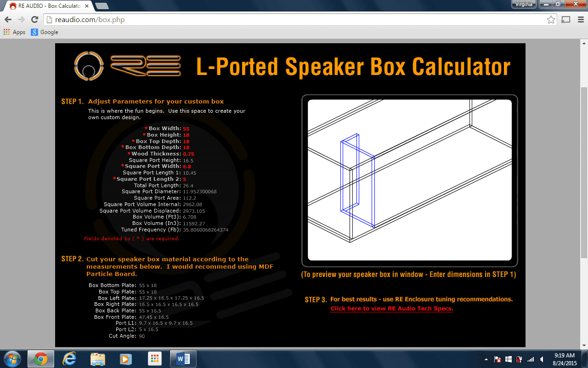Click the page vertical scrollbar thumb
The width and height of the screenshot is (588, 368).
coord(584,172)
